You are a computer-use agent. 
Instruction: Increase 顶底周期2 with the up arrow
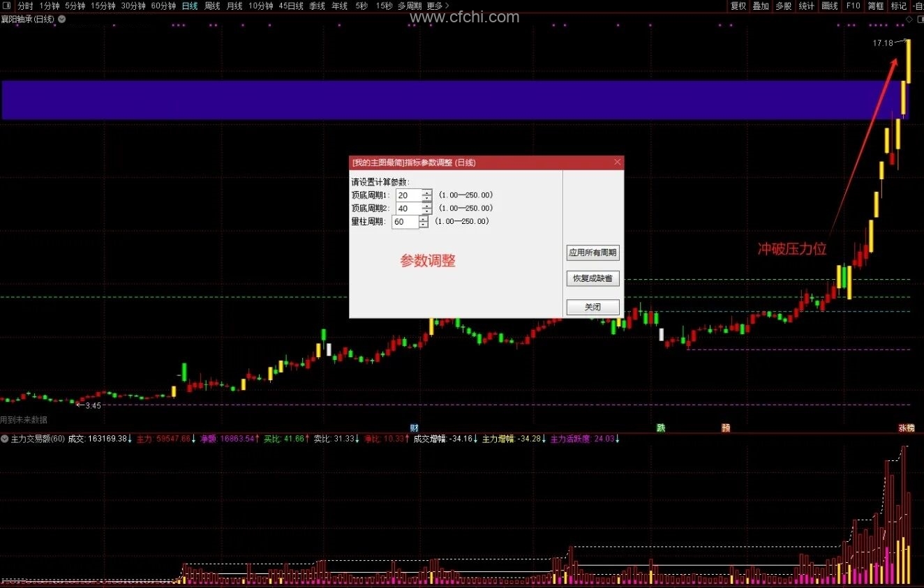pos(427,206)
